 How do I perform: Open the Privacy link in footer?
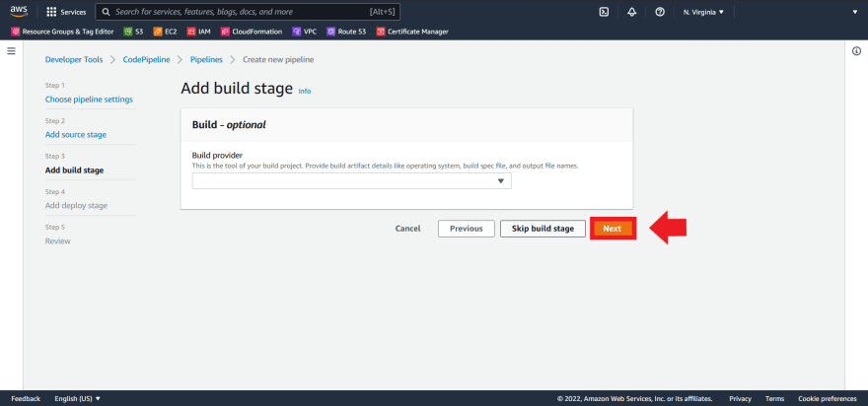point(740,398)
